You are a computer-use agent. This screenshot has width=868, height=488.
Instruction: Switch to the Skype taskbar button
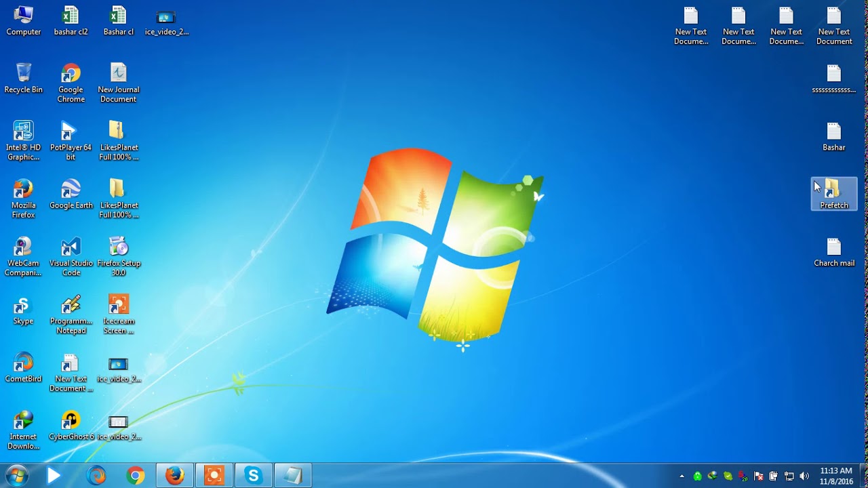tap(254, 476)
